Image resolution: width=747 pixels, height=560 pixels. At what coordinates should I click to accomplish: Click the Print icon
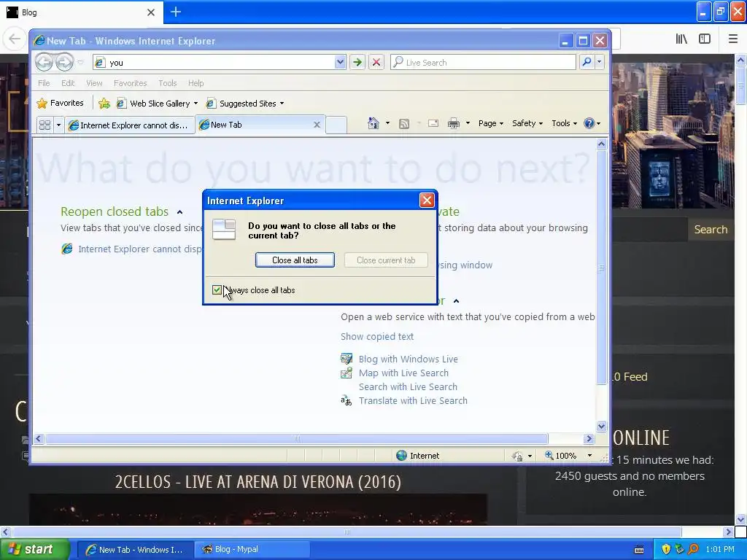click(x=454, y=124)
